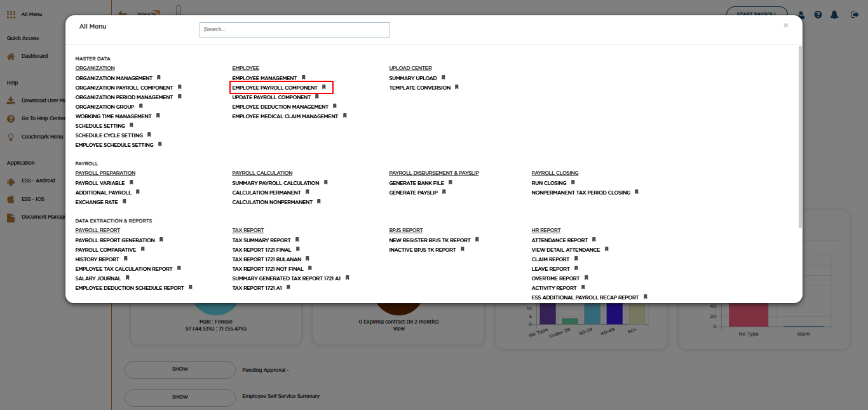Image resolution: width=868 pixels, height=410 pixels.
Task: Bookmark the Generate Payslip menu entry
Action: tap(444, 192)
